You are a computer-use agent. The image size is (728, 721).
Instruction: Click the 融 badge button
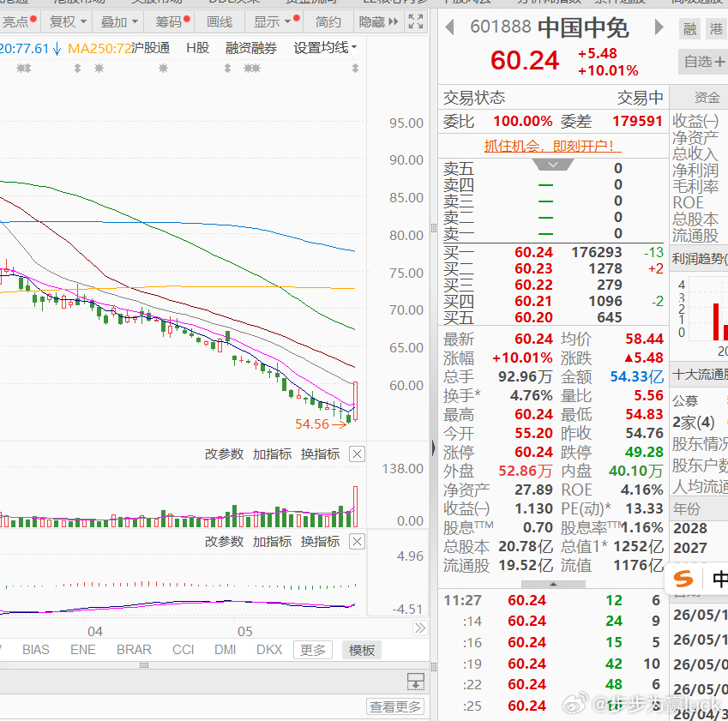(690, 29)
